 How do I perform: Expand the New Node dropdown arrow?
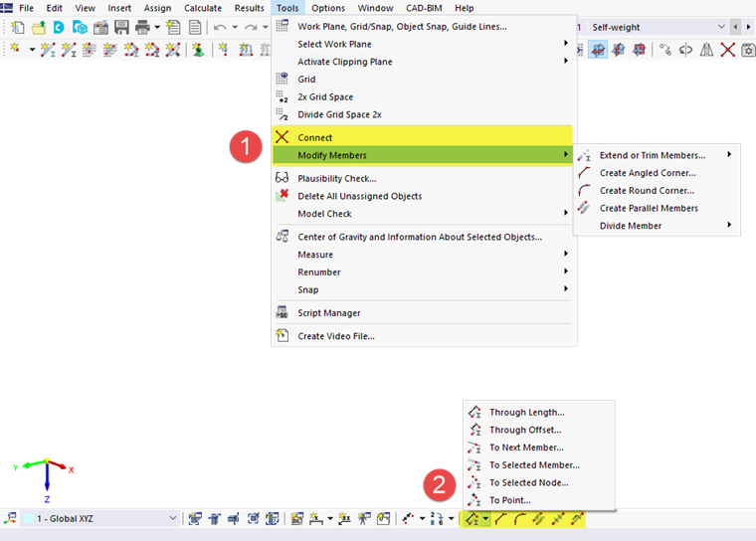point(32,49)
